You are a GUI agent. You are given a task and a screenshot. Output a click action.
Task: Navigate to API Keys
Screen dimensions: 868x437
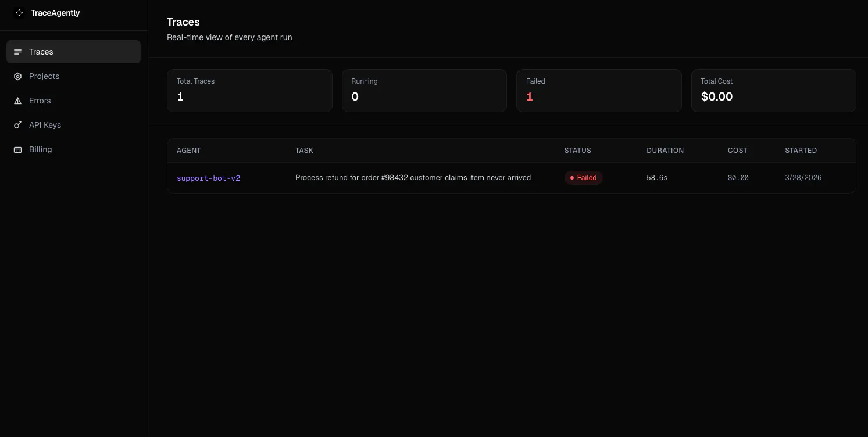(x=73, y=125)
